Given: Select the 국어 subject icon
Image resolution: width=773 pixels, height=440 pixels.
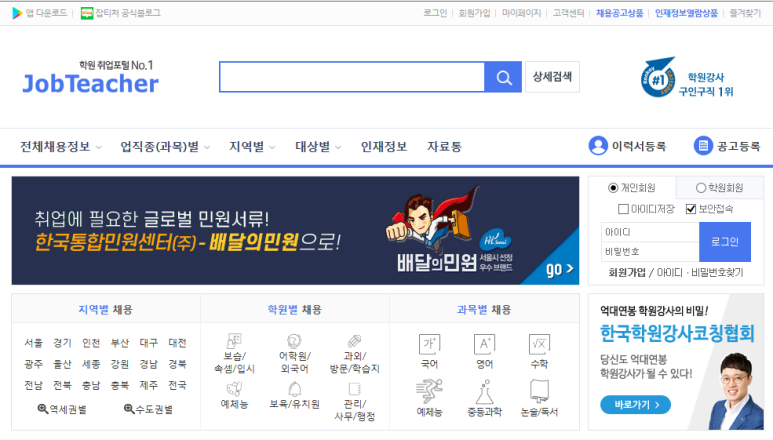Looking at the screenshot, I should [x=429, y=344].
